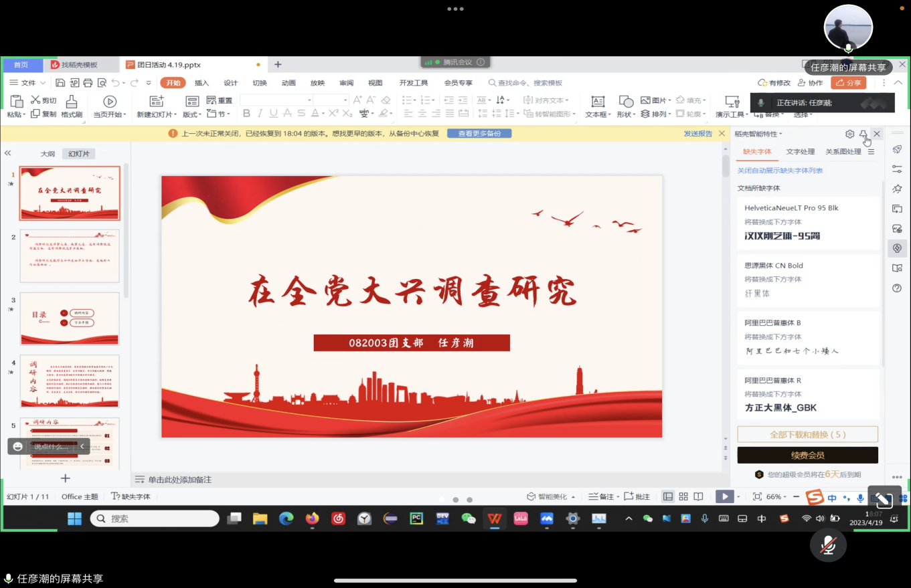Screen dimensions: 911x588
Task: Switch to the 插入 ribbon tab
Action: coord(201,83)
